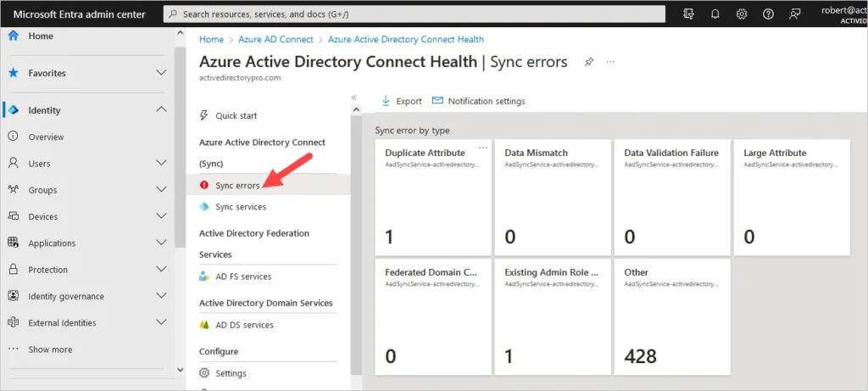Expand the Protection submenu
Image resolution: width=868 pixels, height=391 pixels.
[x=161, y=269]
